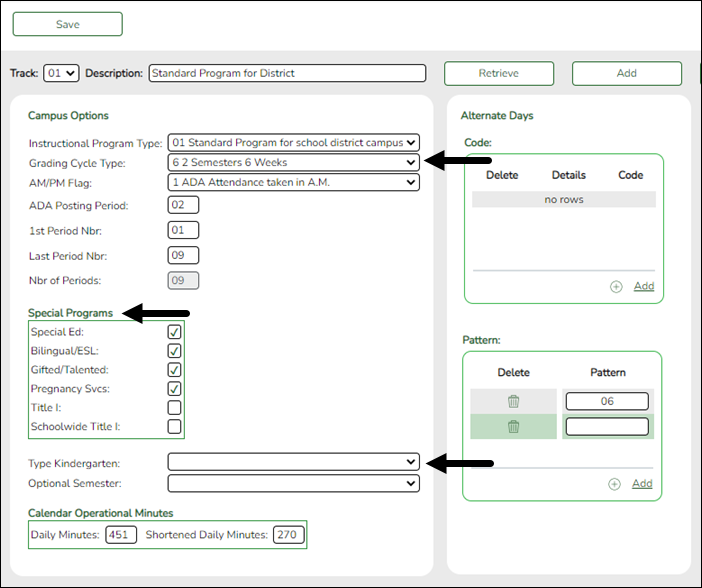Click the Daily Minutes input field
This screenshot has height=588, width=702.
click(121, 535)
